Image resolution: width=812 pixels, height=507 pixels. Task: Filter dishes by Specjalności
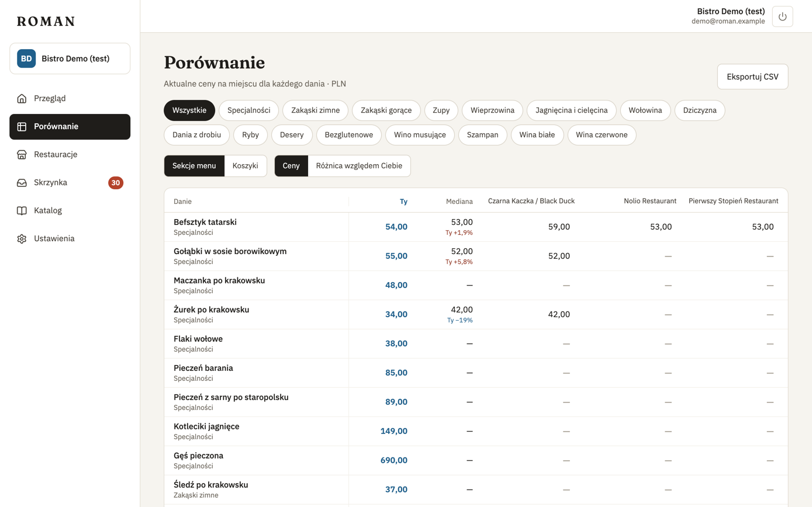(249, 110)
